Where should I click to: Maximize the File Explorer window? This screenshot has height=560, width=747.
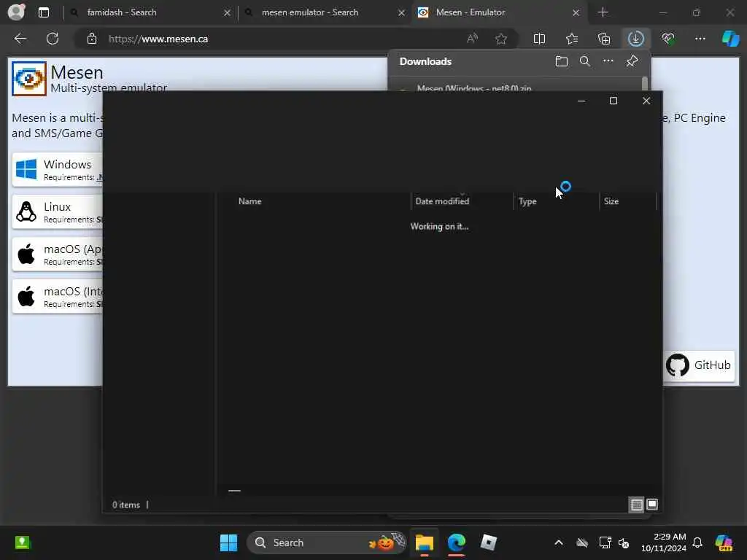click(614, 101)
